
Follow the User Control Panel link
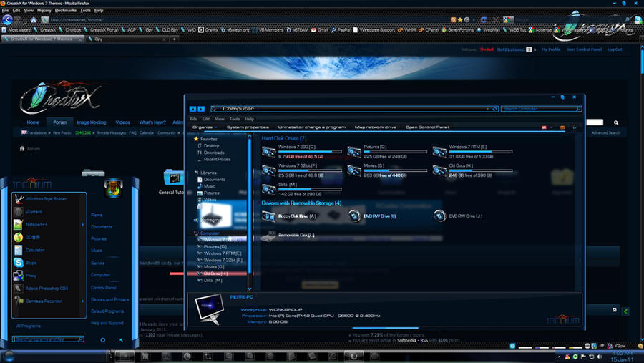(x=584, y=49)
